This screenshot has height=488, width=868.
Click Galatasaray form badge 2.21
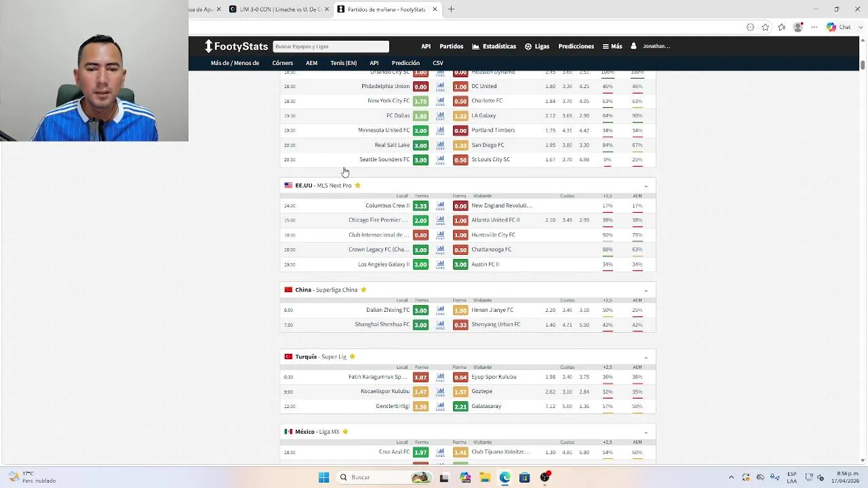tap(460, 407)
